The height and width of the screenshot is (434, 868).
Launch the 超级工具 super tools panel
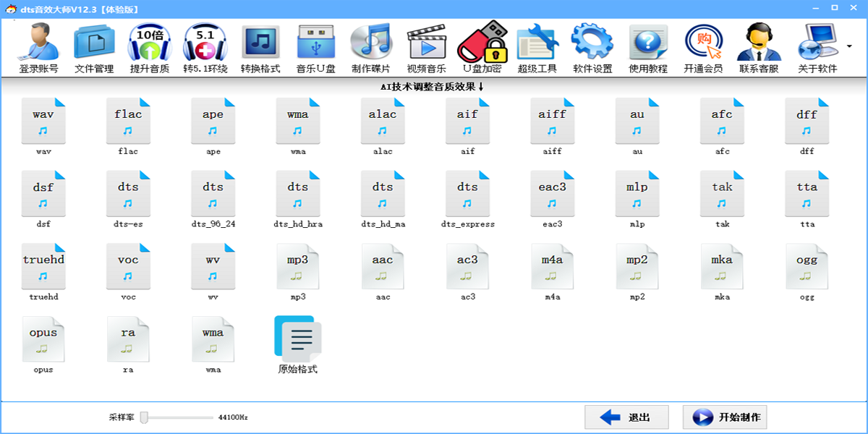tap(537, 45)
